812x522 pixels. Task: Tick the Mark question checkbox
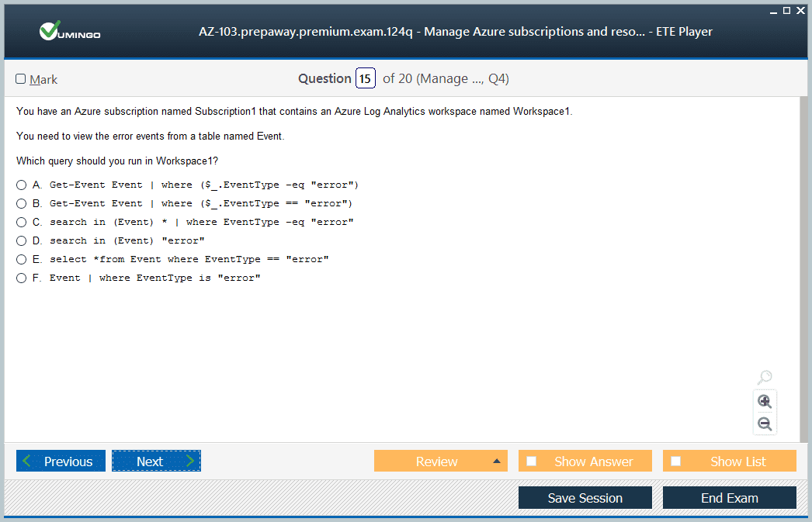tap(21, 79)
